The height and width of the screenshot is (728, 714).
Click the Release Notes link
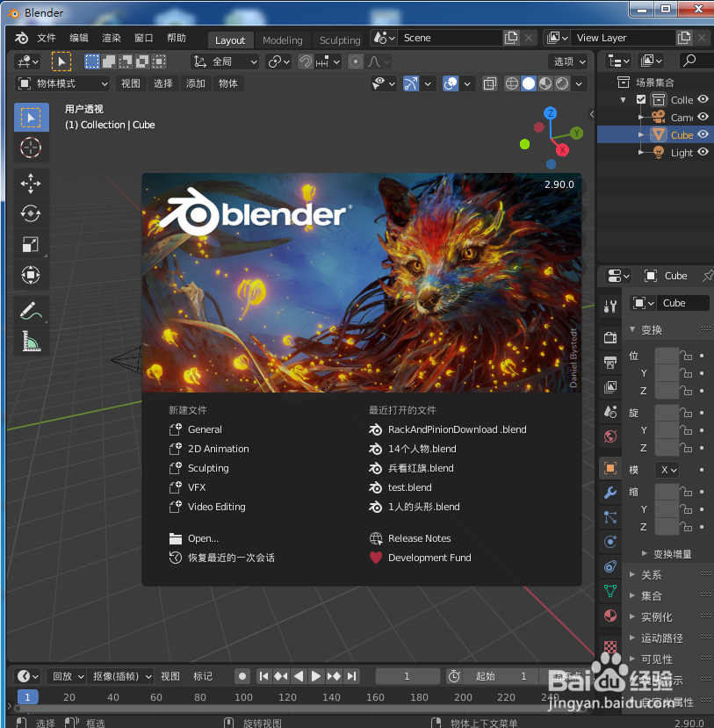coord(422,538)
